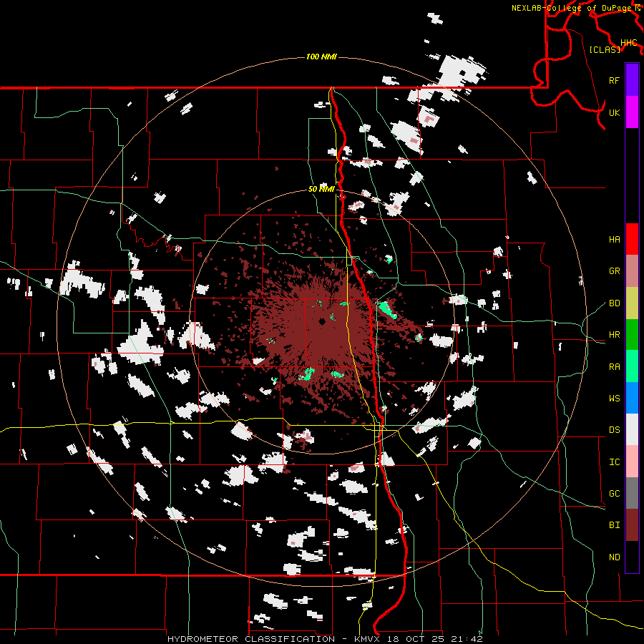Click the HA legend label
644x644 pixels.
coord(615,239)
